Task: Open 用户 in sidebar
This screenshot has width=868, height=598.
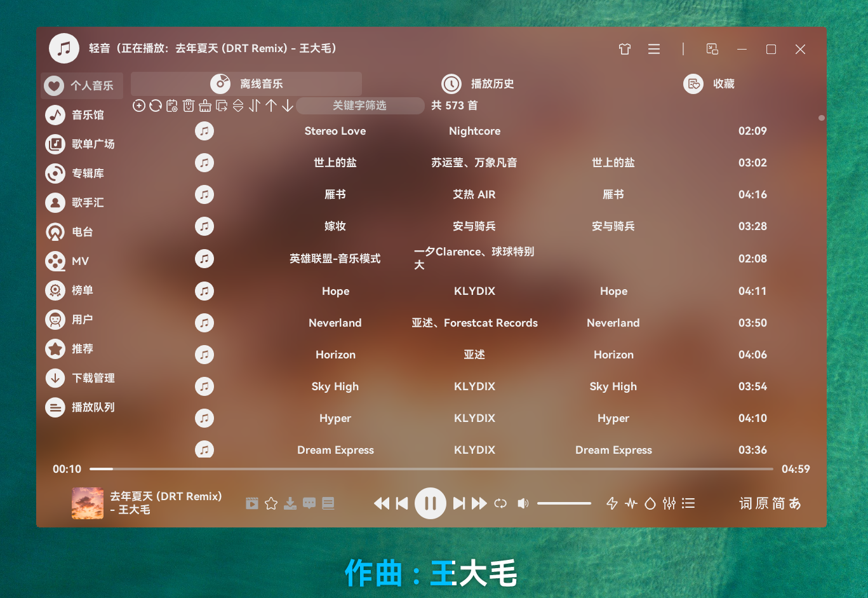Action: pos(82,320)
